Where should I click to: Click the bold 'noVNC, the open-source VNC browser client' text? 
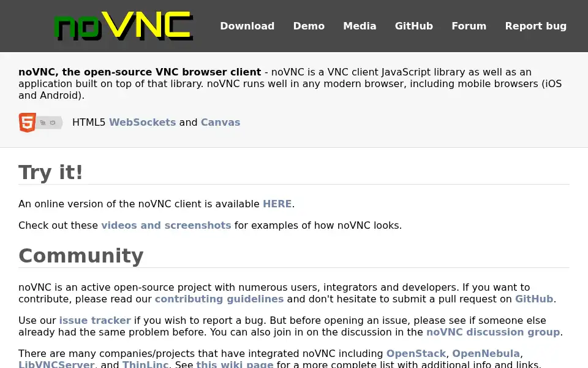[x=140, y=72]
